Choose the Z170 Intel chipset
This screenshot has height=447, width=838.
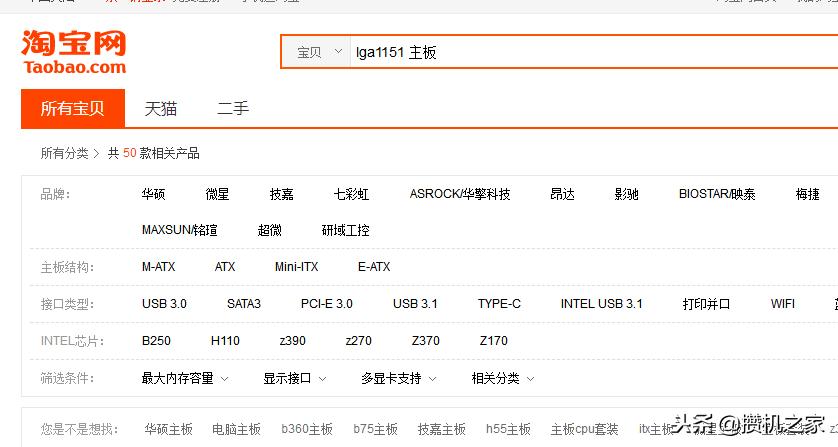point(494,341)
